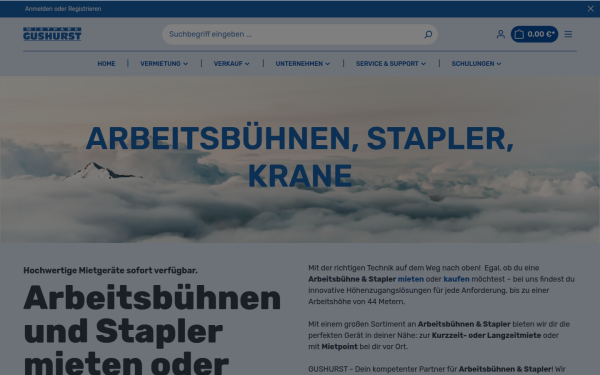
Task: Click the 'Hochwertige Mietgeräte sofort verfügbar.' text
Action: 110,271
